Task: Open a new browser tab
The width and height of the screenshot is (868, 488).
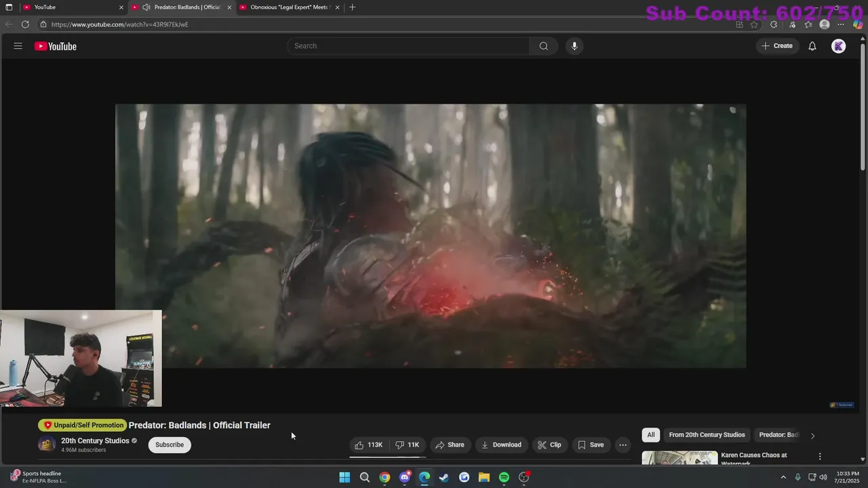Action: (352, 7)
